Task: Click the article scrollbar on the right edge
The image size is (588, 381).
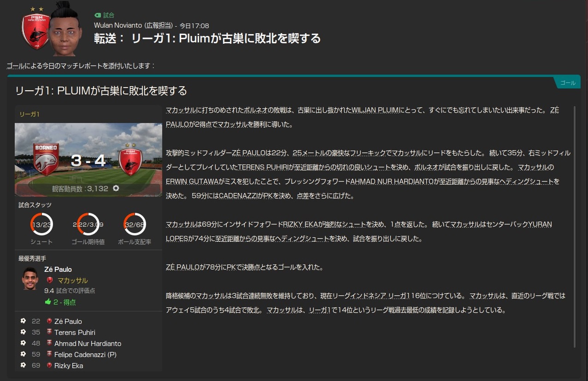Action: 574,227
